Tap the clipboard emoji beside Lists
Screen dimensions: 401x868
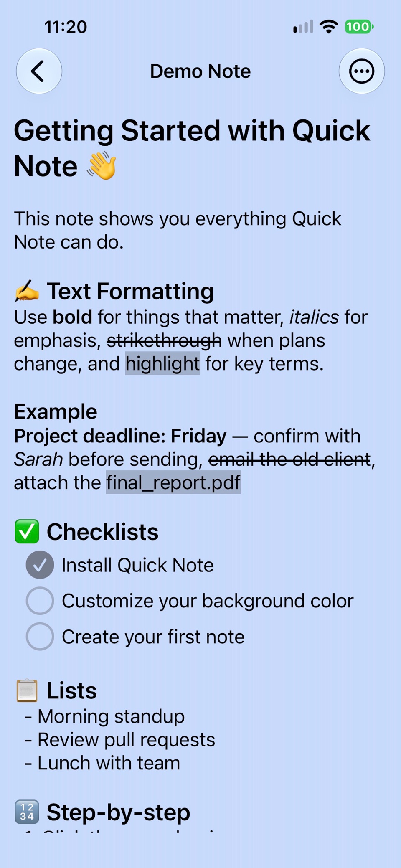pyautogui.click(x=27, y=690)
